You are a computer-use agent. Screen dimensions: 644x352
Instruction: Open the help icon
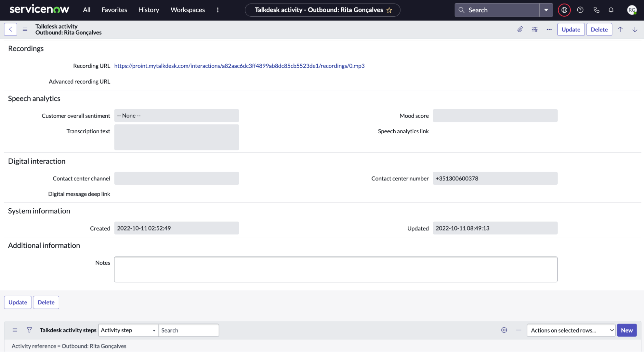click(580, 10)
